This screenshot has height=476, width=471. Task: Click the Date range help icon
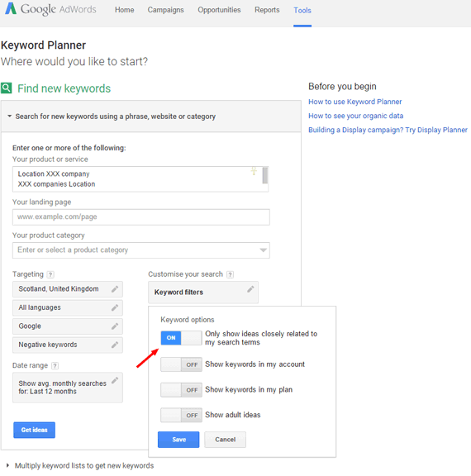(55, 366)
